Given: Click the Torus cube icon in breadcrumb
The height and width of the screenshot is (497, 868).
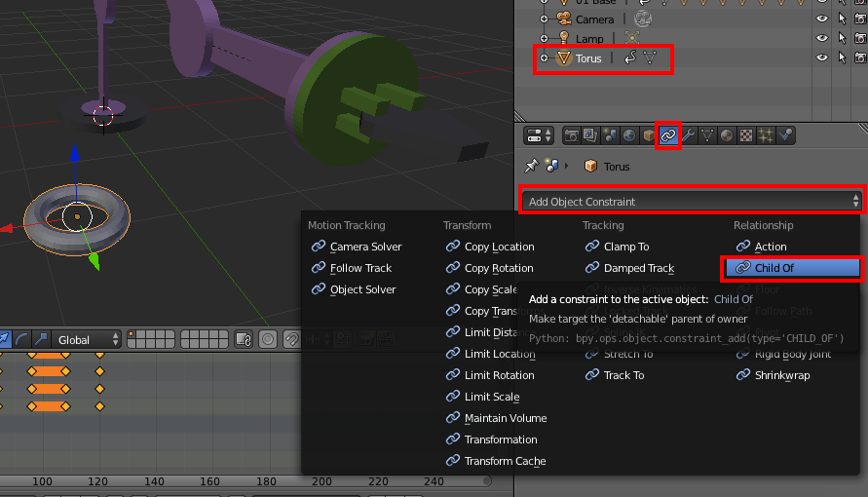Looking at the screenshot, I should 590,166.
